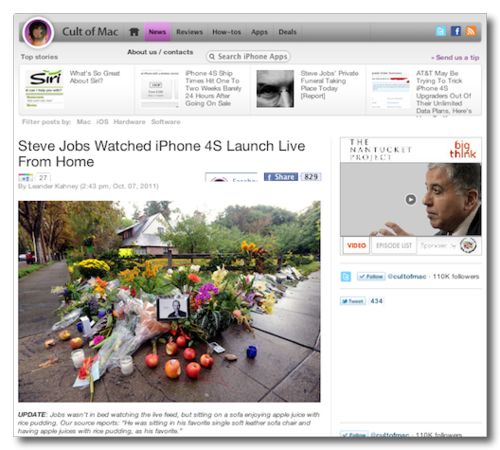This screenshot has height=450, width=500.
Task: Open the Facebook icon in header
Action: [x=456, y=31]
